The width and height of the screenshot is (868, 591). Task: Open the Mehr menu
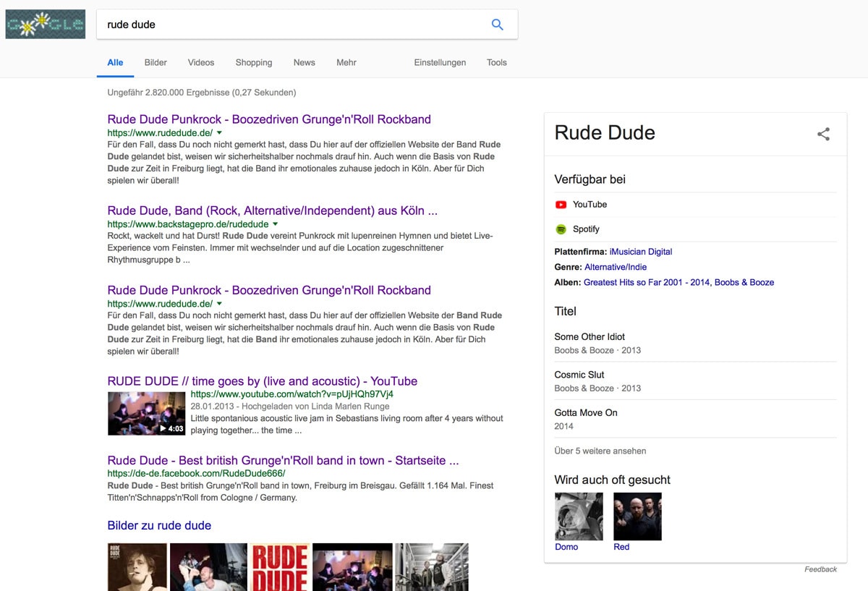346,62
